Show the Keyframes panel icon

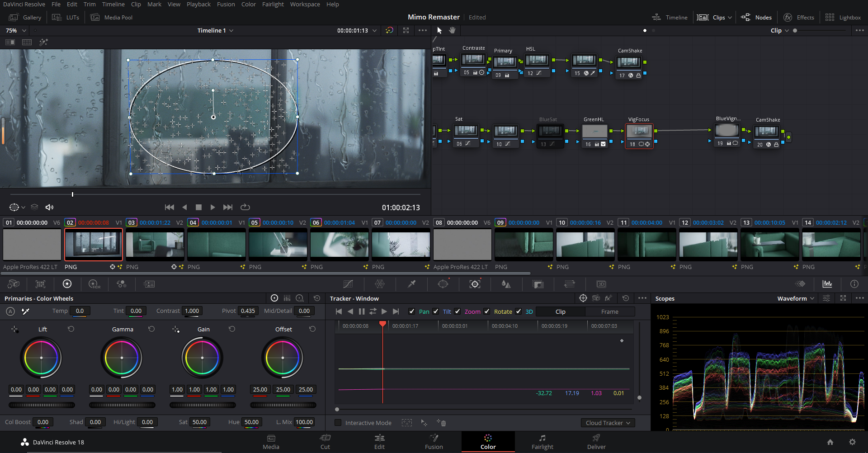(800, 284)
